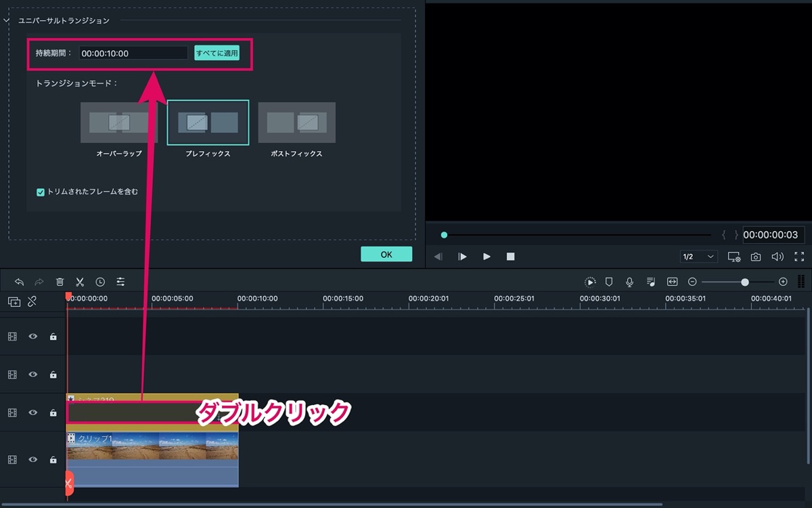Image resolution: width=812 pixels, height=508 pixels.
Task: Undo the last edit
Action: click(x=19, y=282)
